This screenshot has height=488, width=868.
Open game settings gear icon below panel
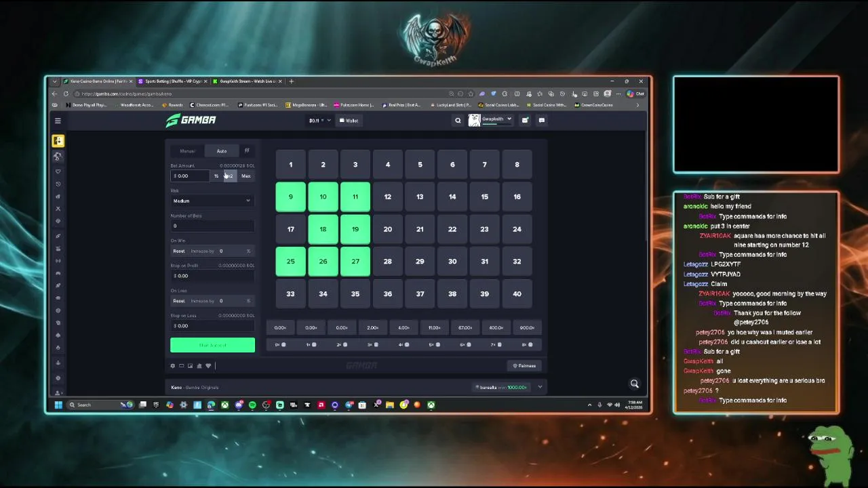click(x=172, y=366)
